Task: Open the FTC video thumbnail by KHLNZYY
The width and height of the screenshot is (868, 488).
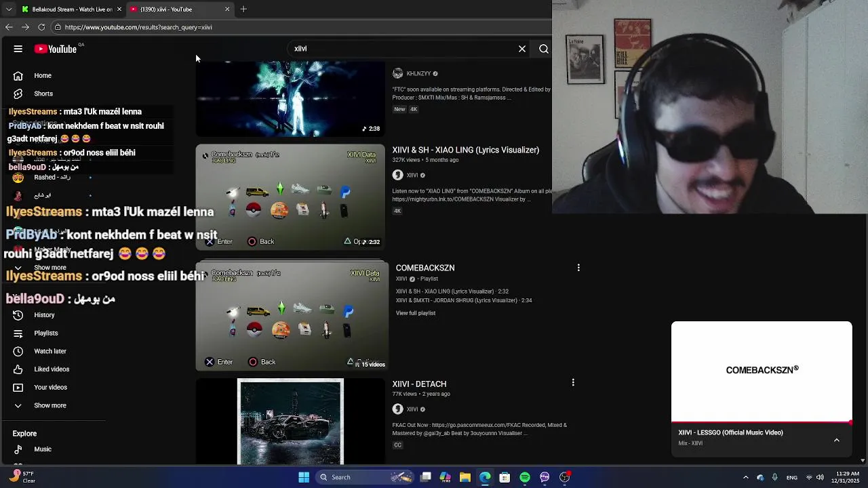Action: pyautogui.click(x=290, y=99)
